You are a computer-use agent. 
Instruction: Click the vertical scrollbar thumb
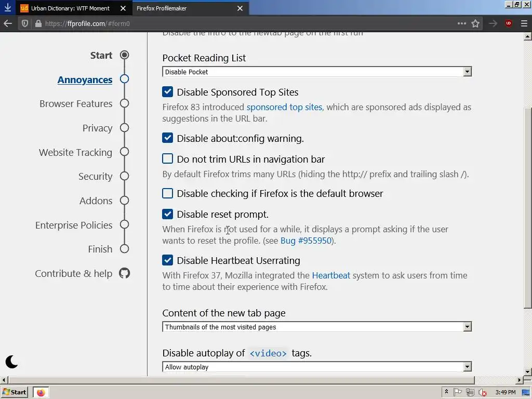coord(528,208)
